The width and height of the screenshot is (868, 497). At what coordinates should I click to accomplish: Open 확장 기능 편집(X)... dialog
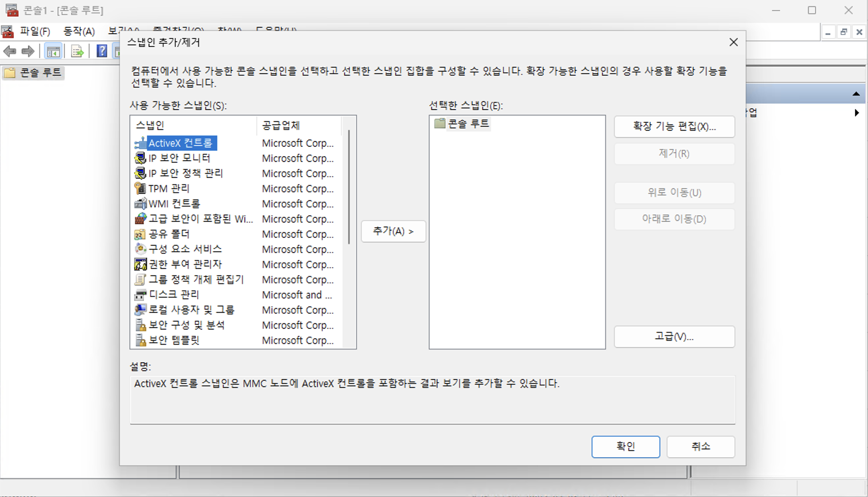coord(674,127)
